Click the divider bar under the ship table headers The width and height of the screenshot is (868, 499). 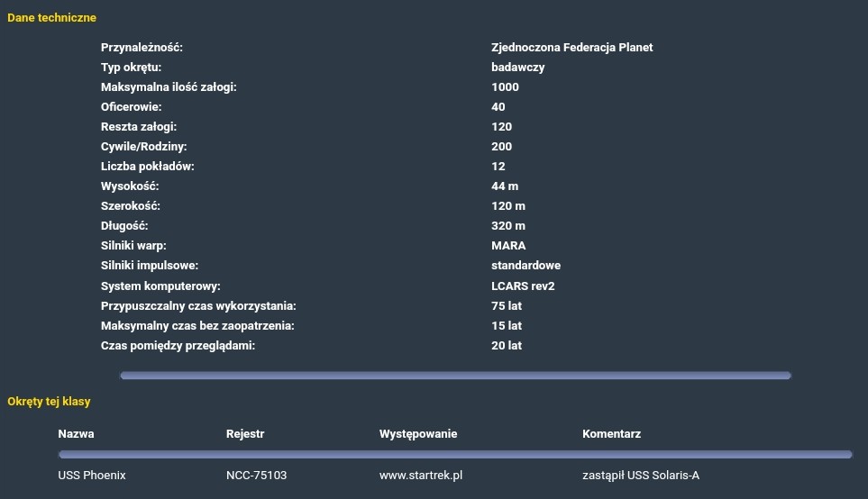455,455
